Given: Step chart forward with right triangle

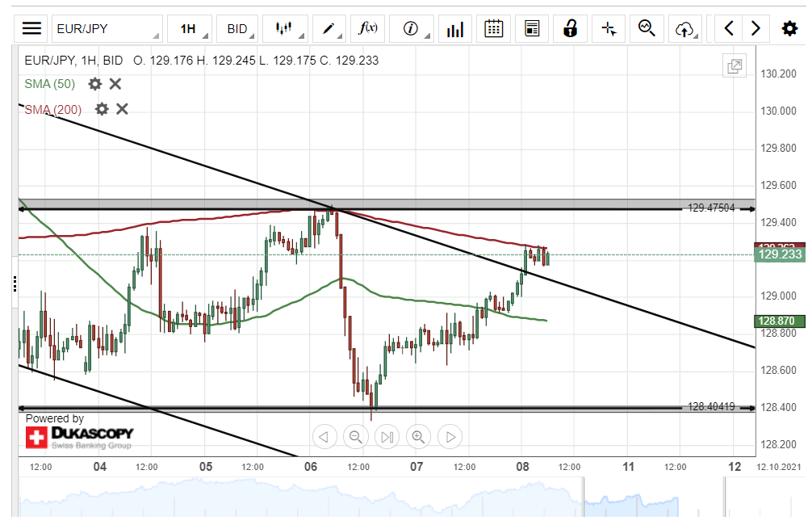Looking at the screenshot, I should coord(450,437).
